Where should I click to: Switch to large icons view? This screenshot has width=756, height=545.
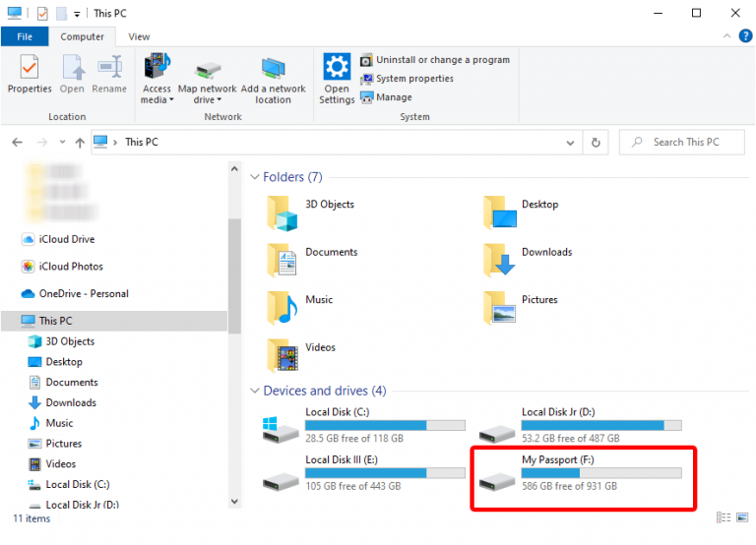click(742, 517)
